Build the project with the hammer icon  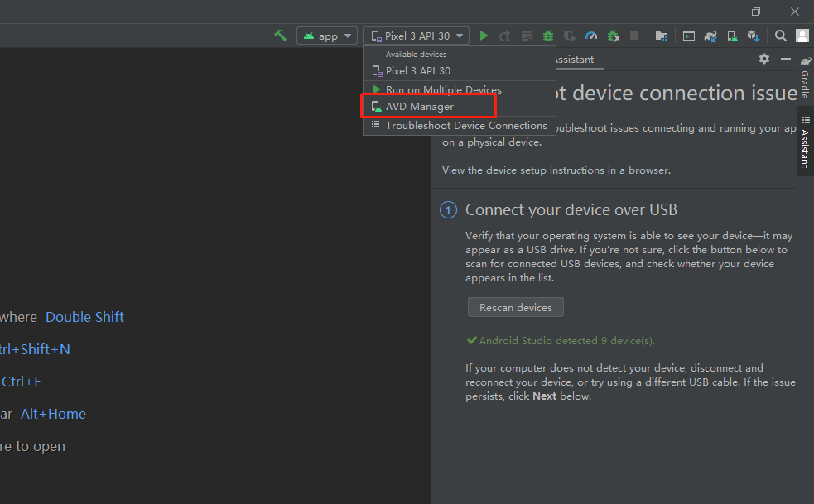[x=280, y=36]
